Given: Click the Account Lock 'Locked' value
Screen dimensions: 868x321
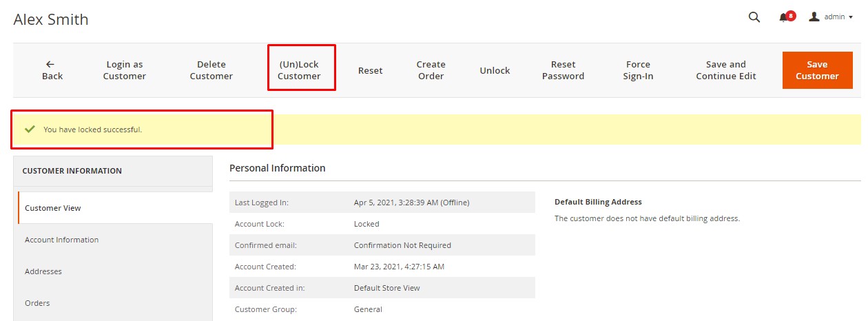Looking at the screenshot, I should (x=366, y=224).
